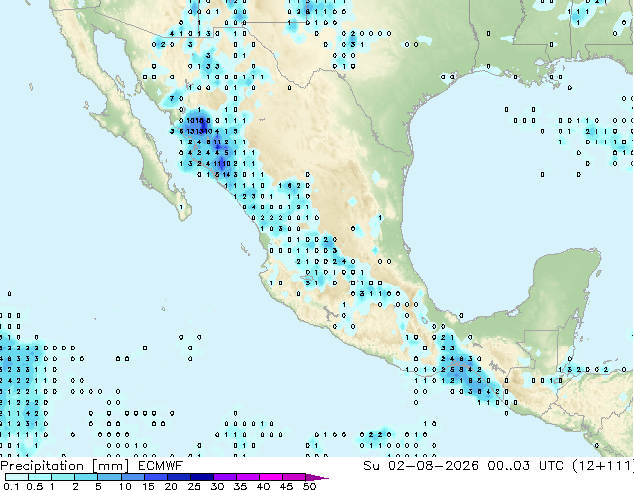The width and height of the screenshot is (634, 490).
Task: Click the date 'Su 02-08-2026'
Action: click(421, 466)
